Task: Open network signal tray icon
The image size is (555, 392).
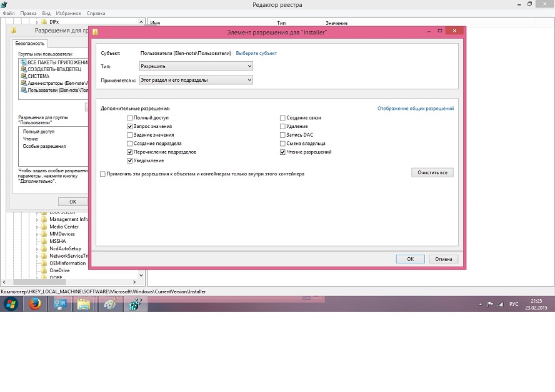Action: tap(500, 305)
